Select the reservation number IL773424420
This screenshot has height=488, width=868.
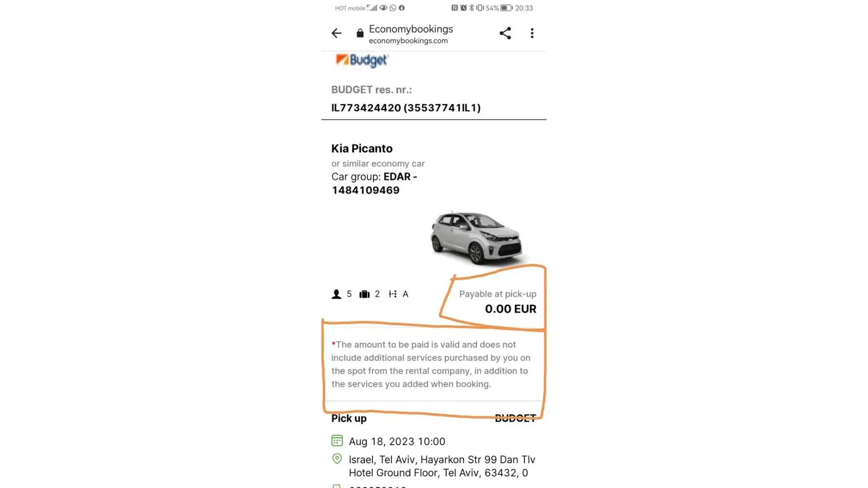coord(366,108)
